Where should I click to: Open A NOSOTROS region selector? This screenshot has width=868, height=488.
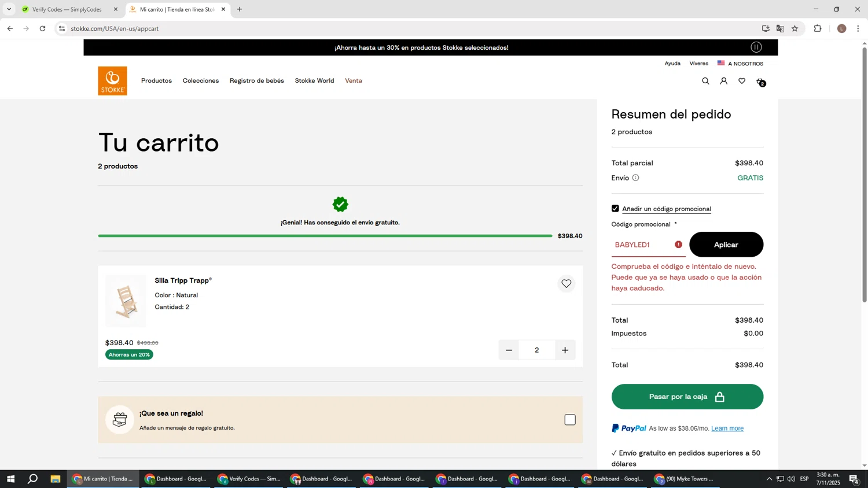[745, 64]
